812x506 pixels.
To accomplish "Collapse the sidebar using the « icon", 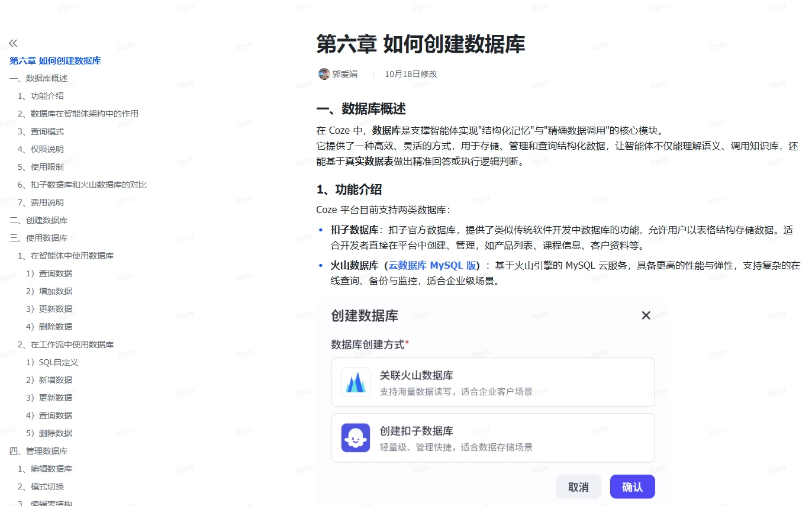I will click(13, 43).
